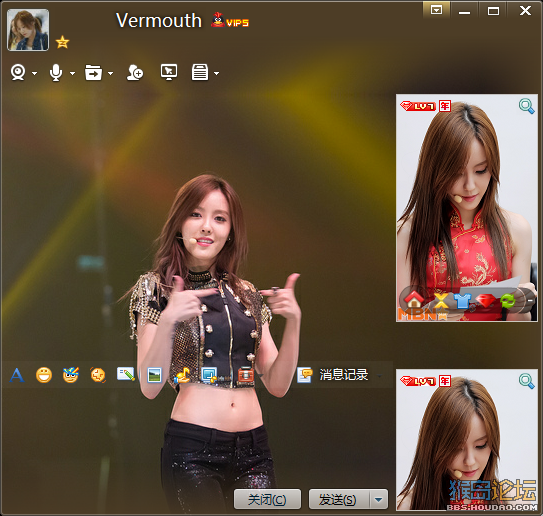
Task: Expand the microphone call options arrow
Action: [72, 73]
